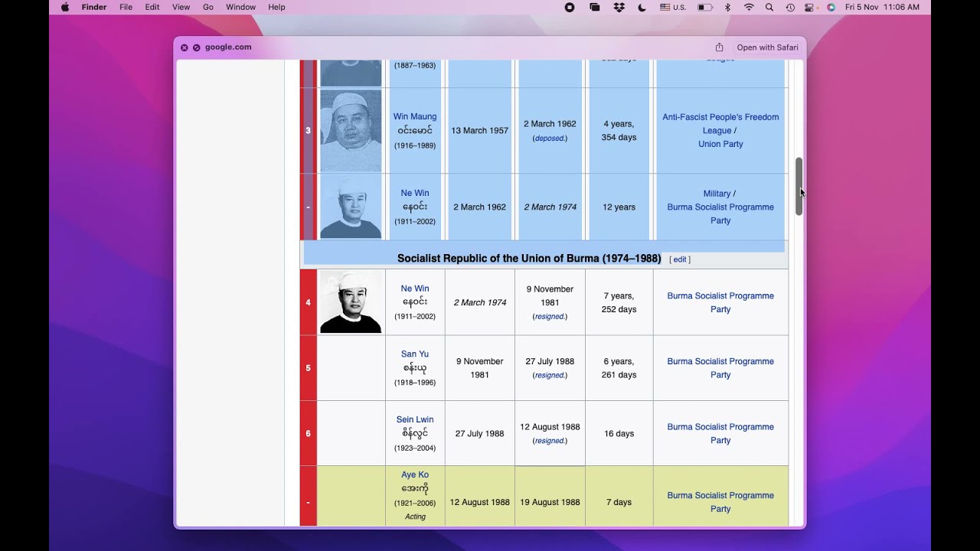Open the Military link

[717, 194]
